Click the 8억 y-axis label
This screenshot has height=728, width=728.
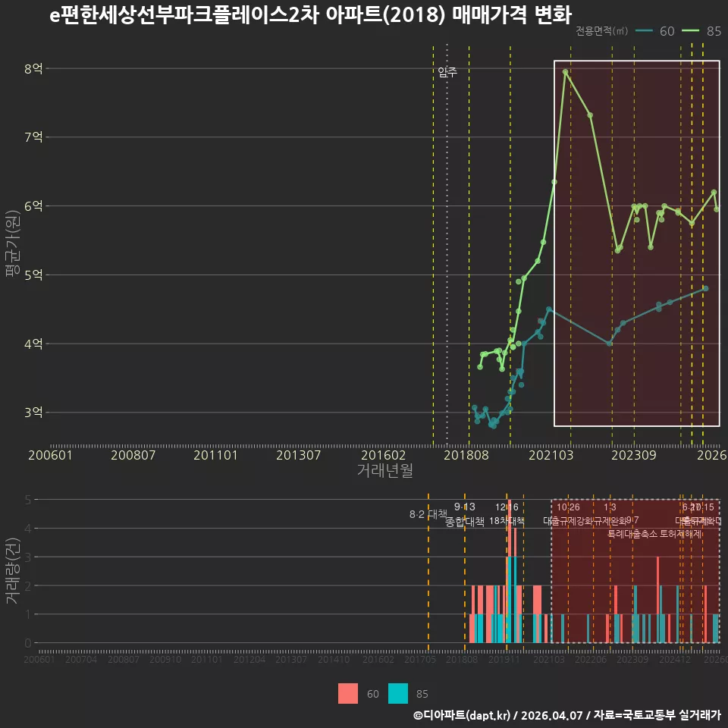click(33, 69)
